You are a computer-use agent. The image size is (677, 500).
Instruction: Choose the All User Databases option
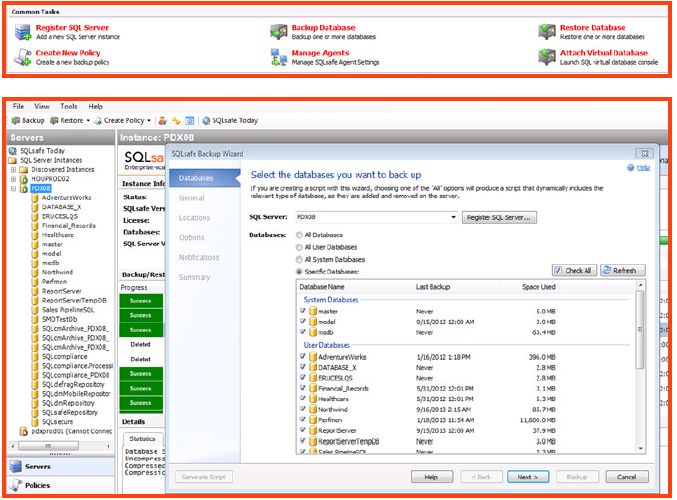(300, 246)
